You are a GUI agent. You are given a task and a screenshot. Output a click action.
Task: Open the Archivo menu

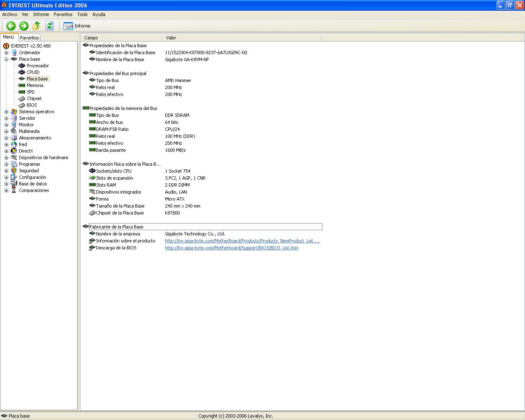[9, 14]
